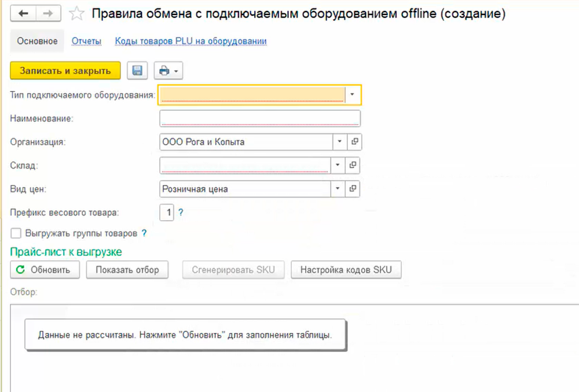
Task: Expand the Склад dropdown list
Action: point(339,166)
